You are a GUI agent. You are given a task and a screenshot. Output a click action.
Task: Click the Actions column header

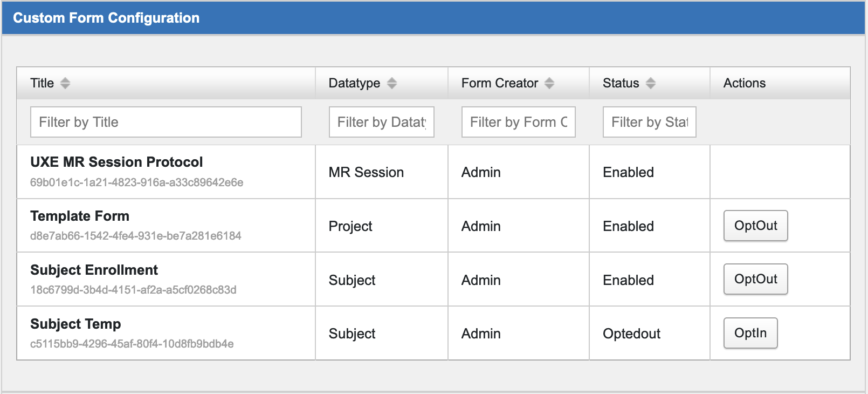744,83
